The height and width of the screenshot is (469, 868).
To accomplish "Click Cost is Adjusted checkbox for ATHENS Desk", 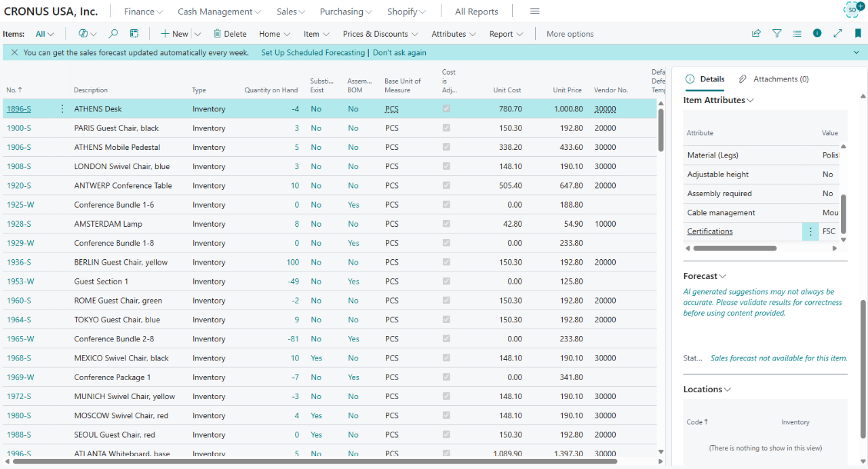I will click(x=446, y=109).
